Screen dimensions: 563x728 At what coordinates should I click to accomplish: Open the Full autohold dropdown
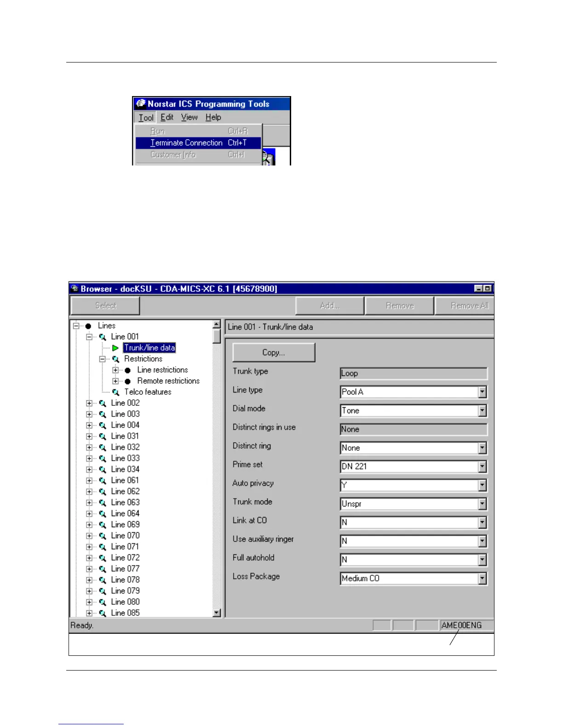482,560
